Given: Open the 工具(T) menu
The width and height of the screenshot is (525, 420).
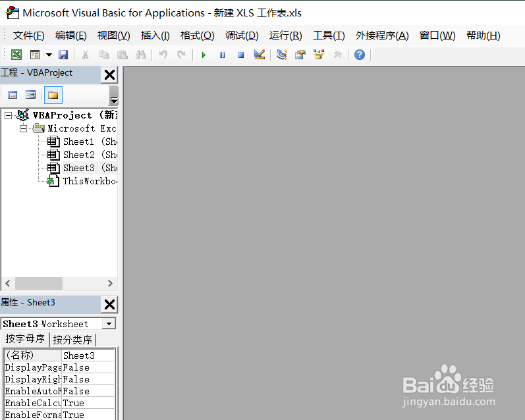Looking at the screenshot, I should (x=329, y=36).
